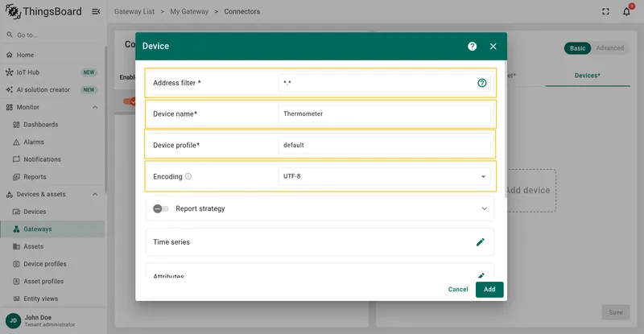Click the Devices icon
Screen dimensions: 644x334
point(16,212)
